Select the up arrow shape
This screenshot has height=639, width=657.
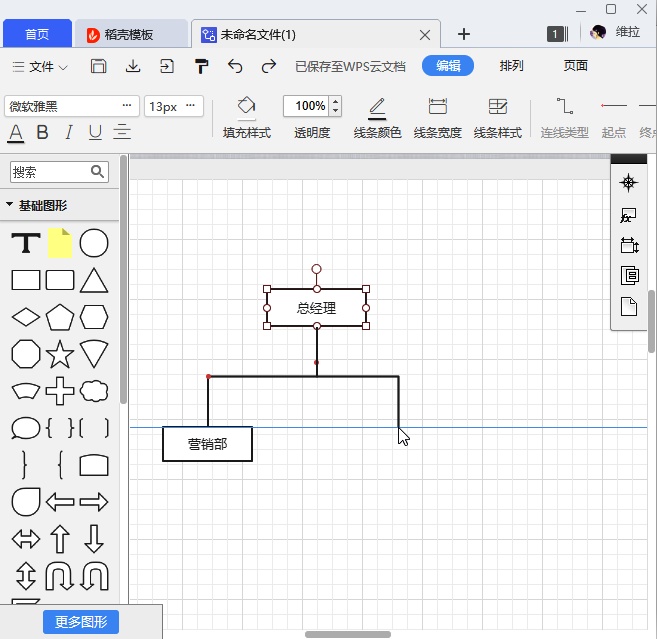tap(59, 539)
